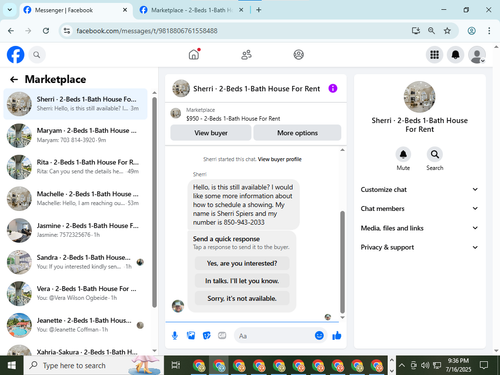Image resolution: width=500 pixels, height=375 pixels.
Task: Reload the page
Action: click(46, 31)
